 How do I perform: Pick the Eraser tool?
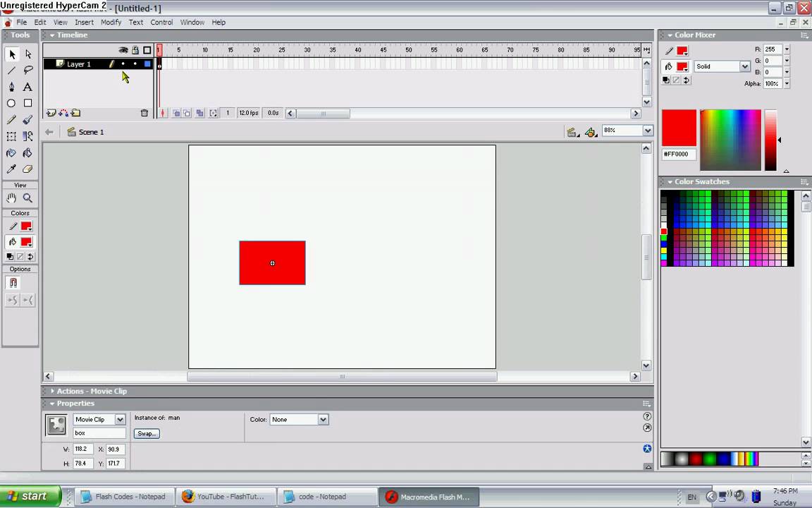click(x=28, y=169)
